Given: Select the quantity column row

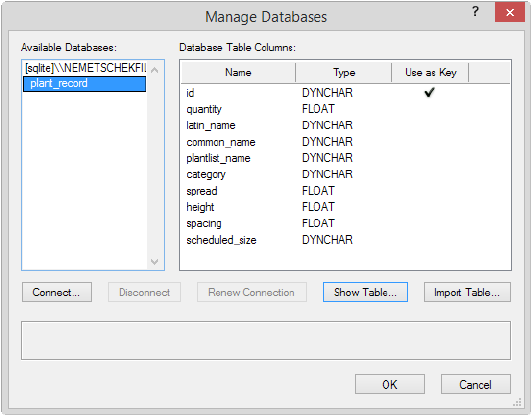Looking at the screenshot, I should [x=345, y=109].
